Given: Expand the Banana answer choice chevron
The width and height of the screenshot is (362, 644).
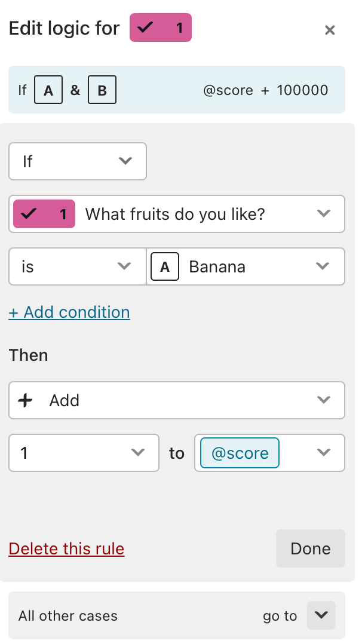Looking at the screenshot, I should (323, 266).
